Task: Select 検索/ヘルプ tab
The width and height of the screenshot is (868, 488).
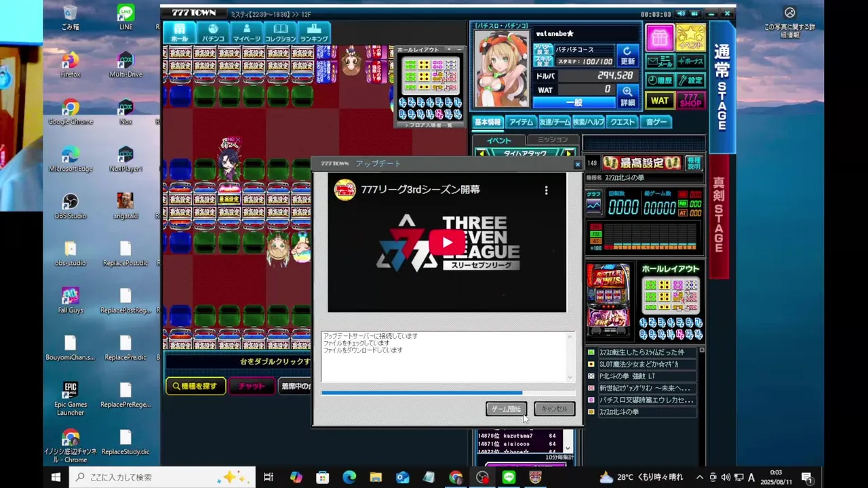Action: (x=588, y=122)
